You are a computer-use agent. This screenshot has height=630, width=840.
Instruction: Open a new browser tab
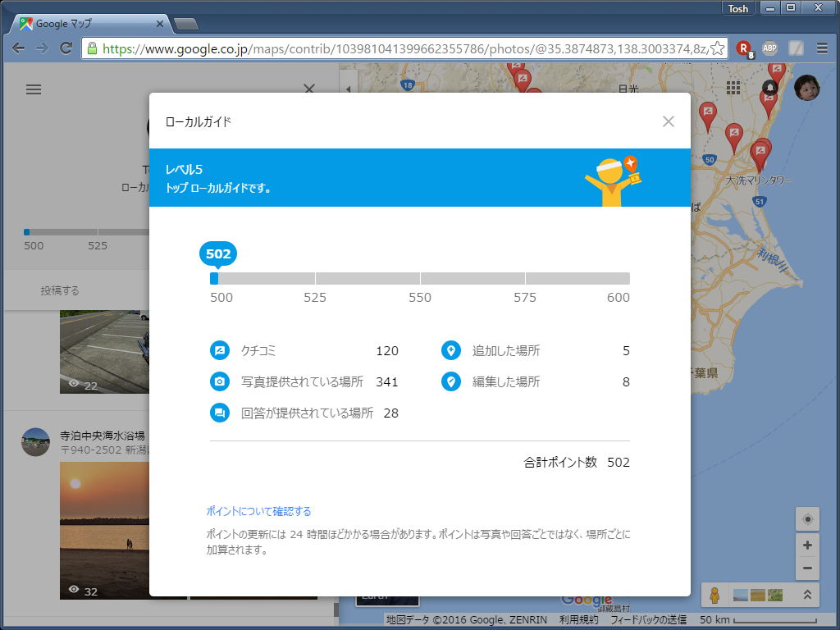(186, 24)
